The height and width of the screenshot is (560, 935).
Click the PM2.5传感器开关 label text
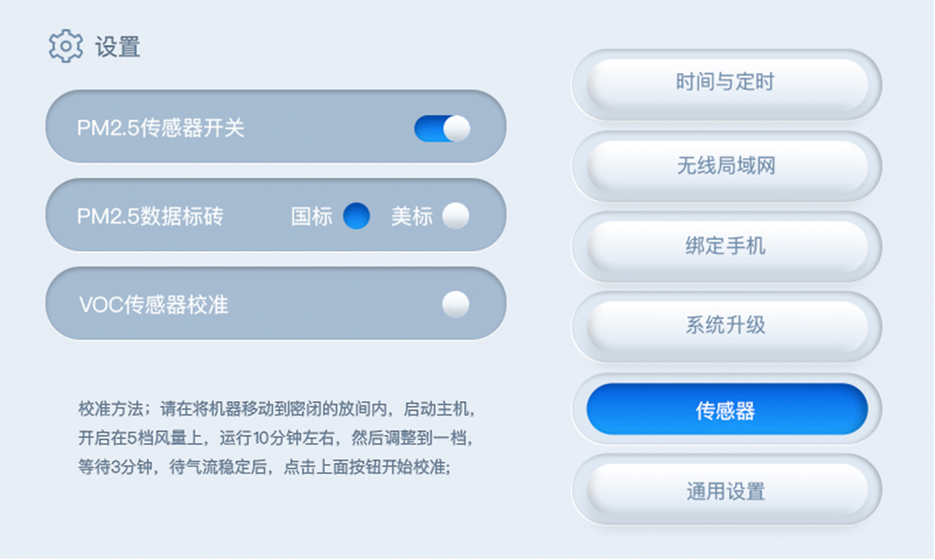pos(160,128)
